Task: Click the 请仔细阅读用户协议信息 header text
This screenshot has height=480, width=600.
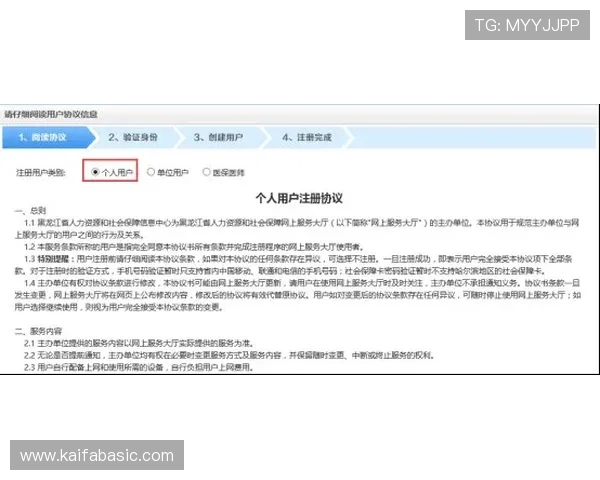Action: (x=51, y=114)
